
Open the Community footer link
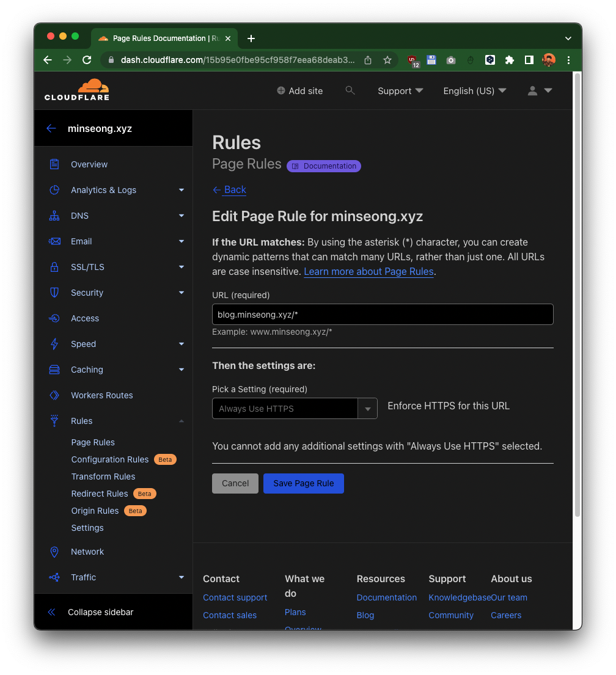point(451,615)
